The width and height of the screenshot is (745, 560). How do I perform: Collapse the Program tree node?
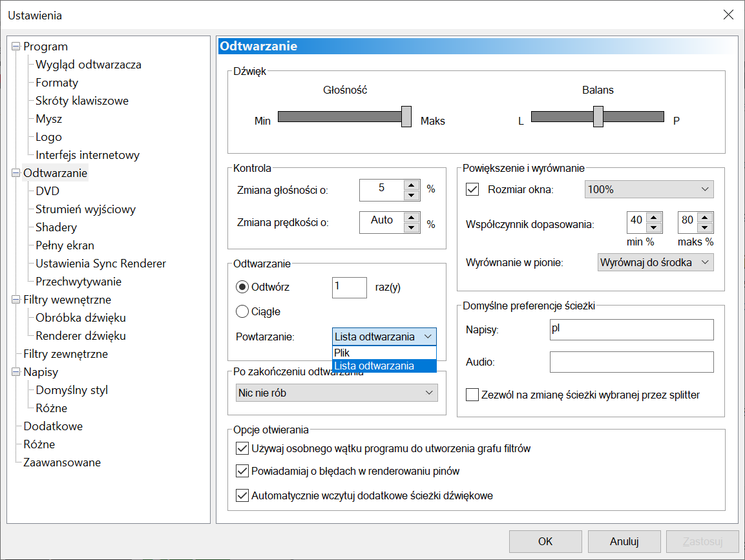pos(16,47)
